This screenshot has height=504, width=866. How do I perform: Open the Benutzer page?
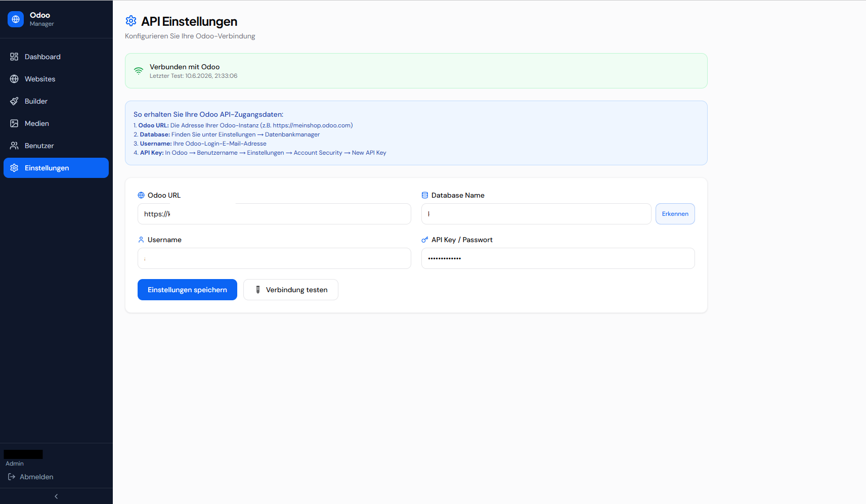pos(56,146)
